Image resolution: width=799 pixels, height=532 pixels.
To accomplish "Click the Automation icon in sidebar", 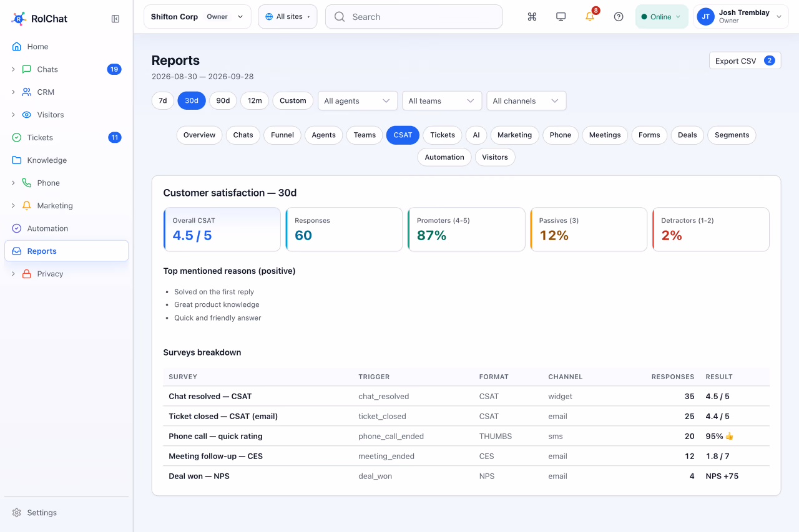I will click(17, 228).
